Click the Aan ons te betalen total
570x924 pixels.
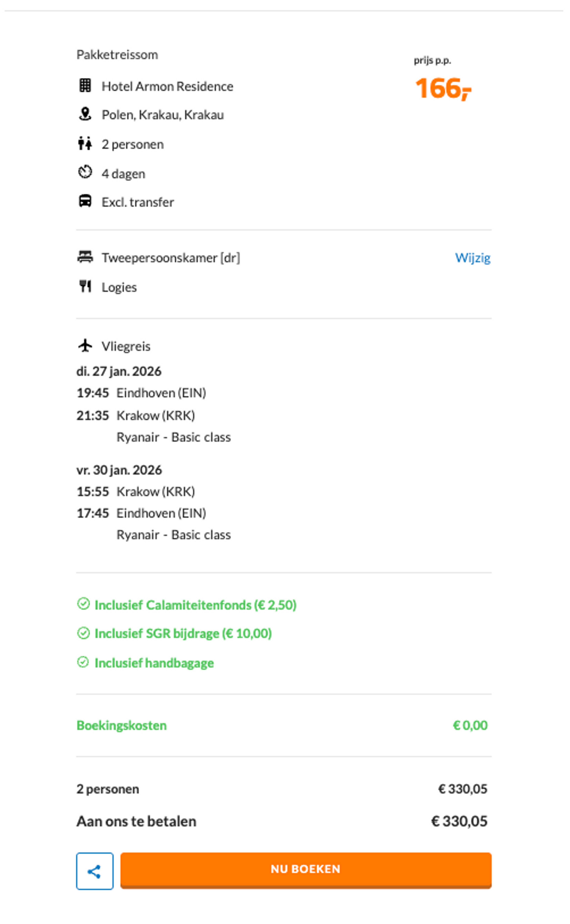click(x=136, y=821)
